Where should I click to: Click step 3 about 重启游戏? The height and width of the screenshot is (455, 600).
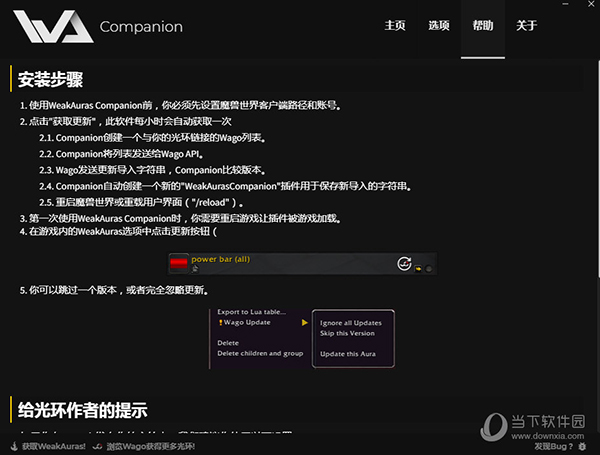tap(180, 218)
